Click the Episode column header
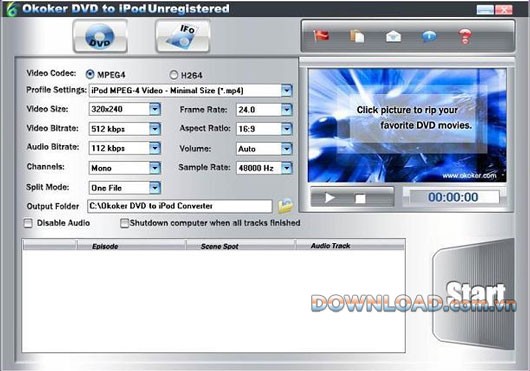530x371 pixels. [131, 246]
